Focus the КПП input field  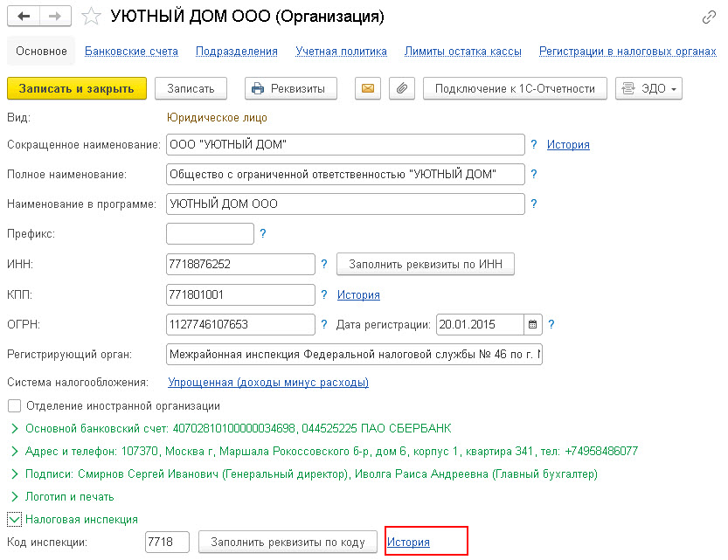(240, 294)
